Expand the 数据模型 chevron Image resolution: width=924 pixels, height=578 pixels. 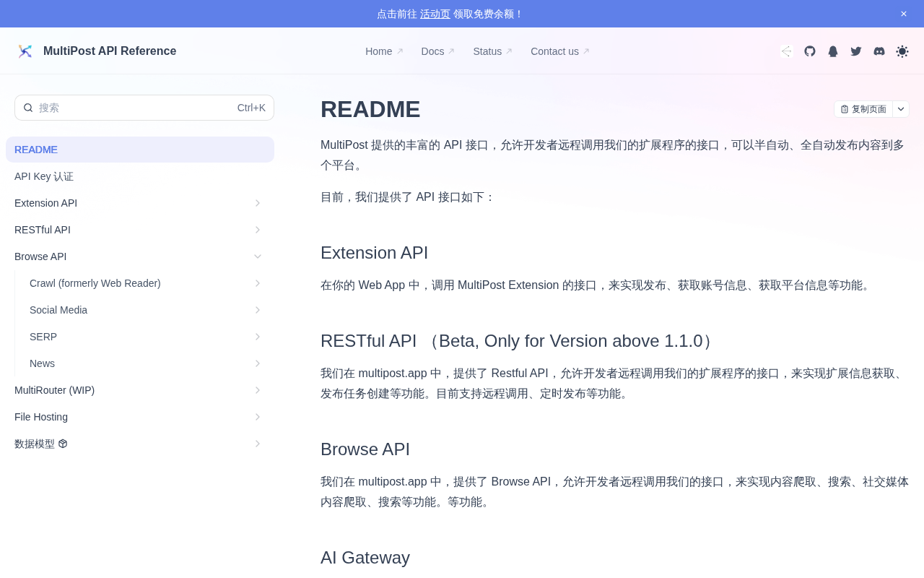(x=258, y=444)
